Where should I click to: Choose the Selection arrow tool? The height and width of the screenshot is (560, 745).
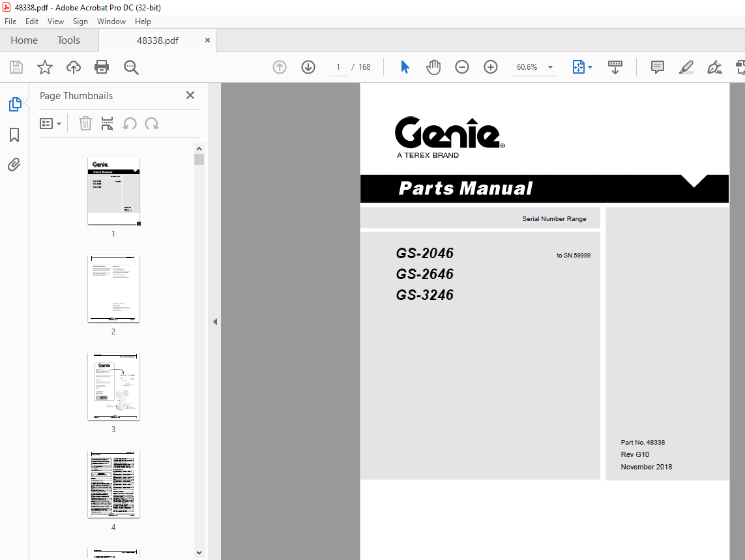[405, 67]
